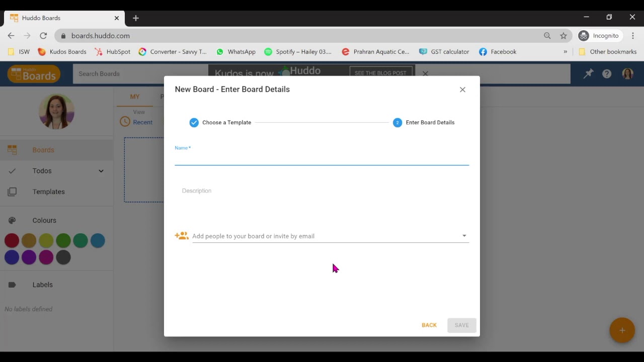Viewport: 644px width, 362px height.
Task: Select the magenta colour swatch
Action: pos(46,257)
